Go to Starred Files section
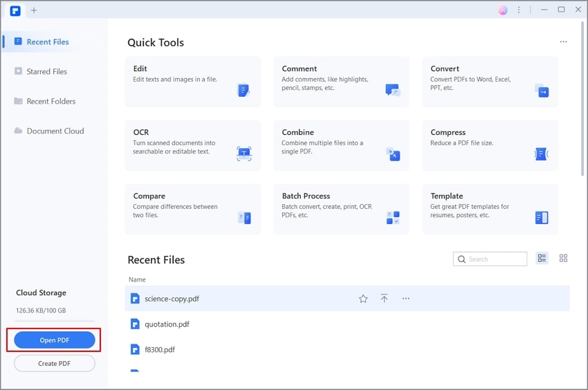The image size is (588, 390). (x=46, y=71)
